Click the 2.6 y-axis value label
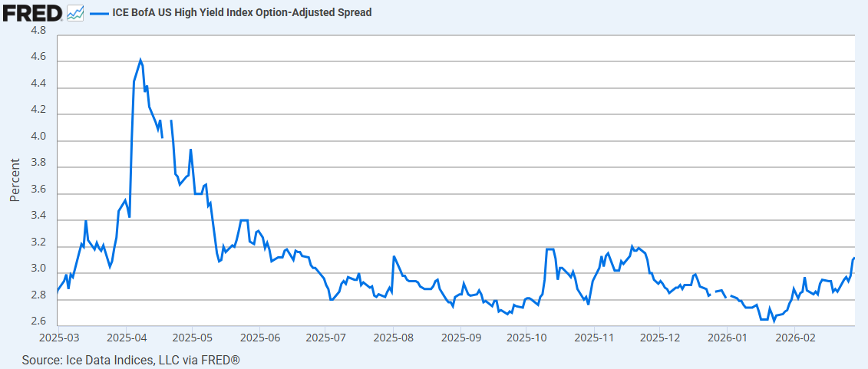 click(x=38, y=321)
